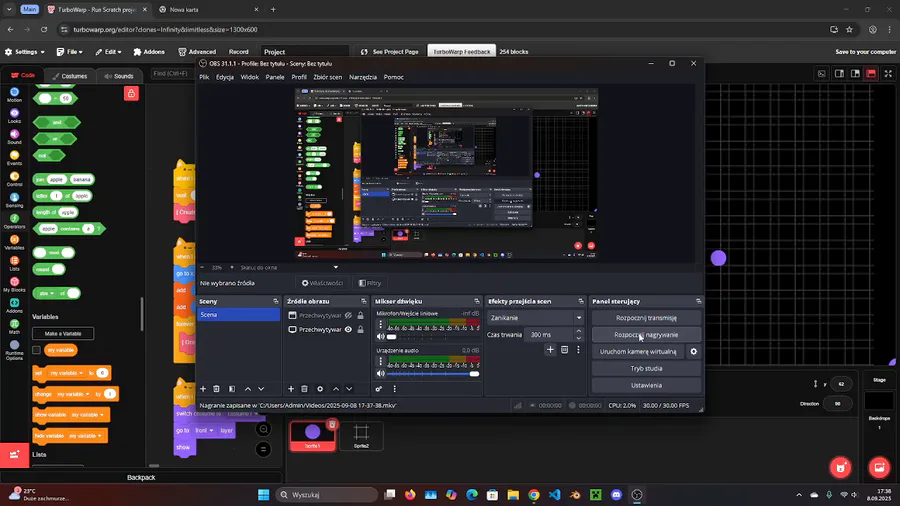
Task: Hide the second Przechwytywanie source eye
Action: [348, 330]
